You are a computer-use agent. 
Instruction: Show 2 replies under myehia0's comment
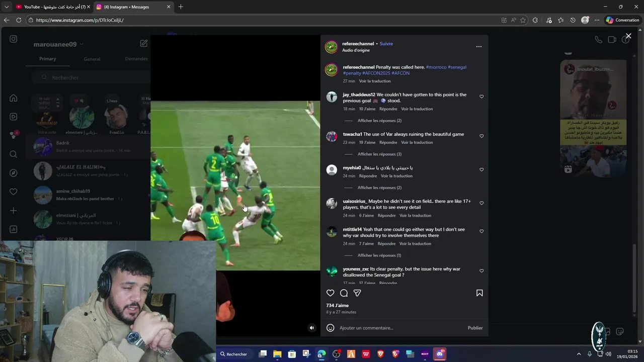(x=379, y=188)
